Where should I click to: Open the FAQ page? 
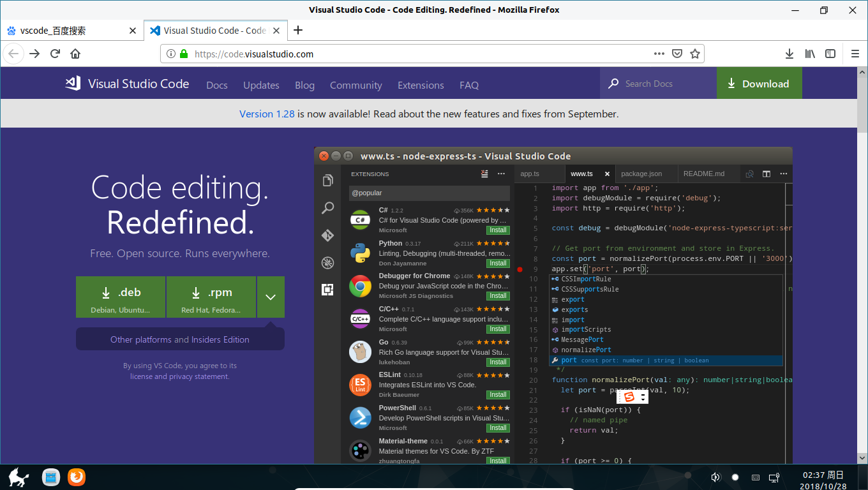[x=469, y=85]
